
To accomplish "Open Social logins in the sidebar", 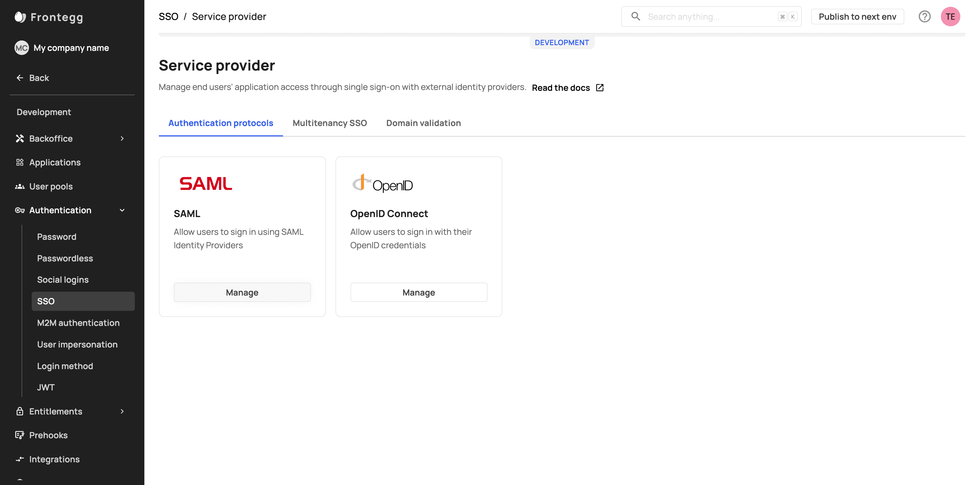I will pyautogui.click(x=63, y=280).
